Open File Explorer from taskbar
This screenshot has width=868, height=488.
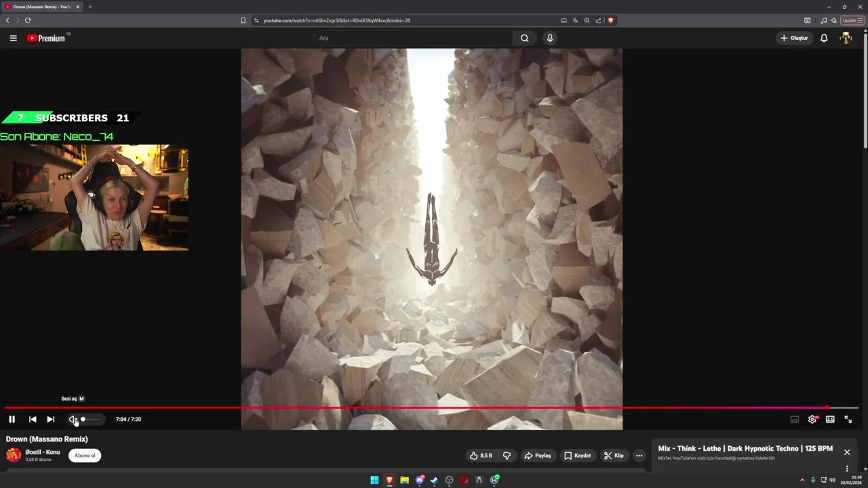[404, 480]
